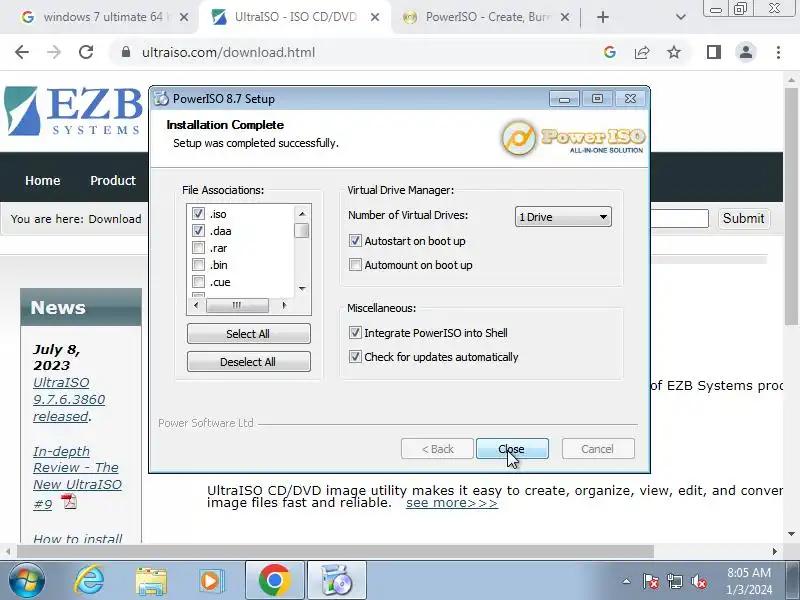Close the windows 7 ultimate tab
The height and width of the screenshot is (600, 800).
click(x=184, y=17)
